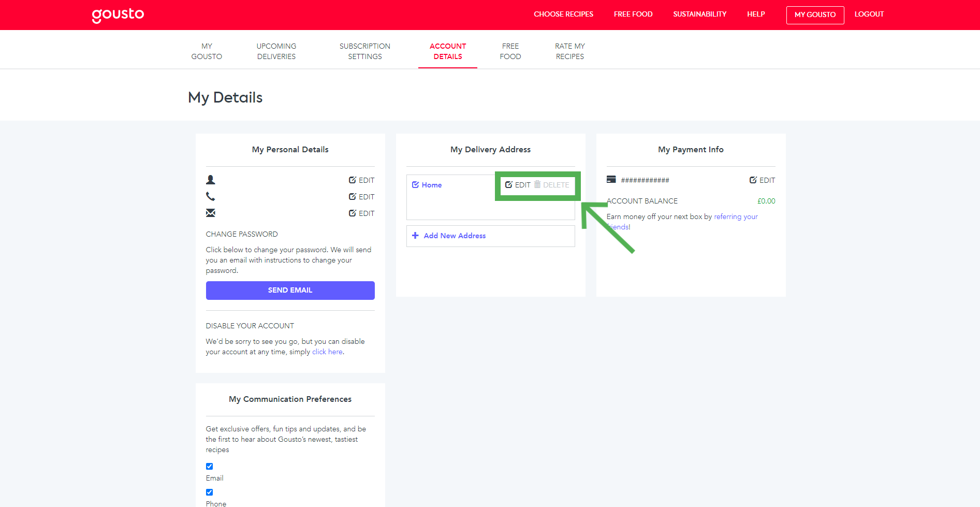Edit email address row
Screen dimensions: 980x507
coord(361,213)
